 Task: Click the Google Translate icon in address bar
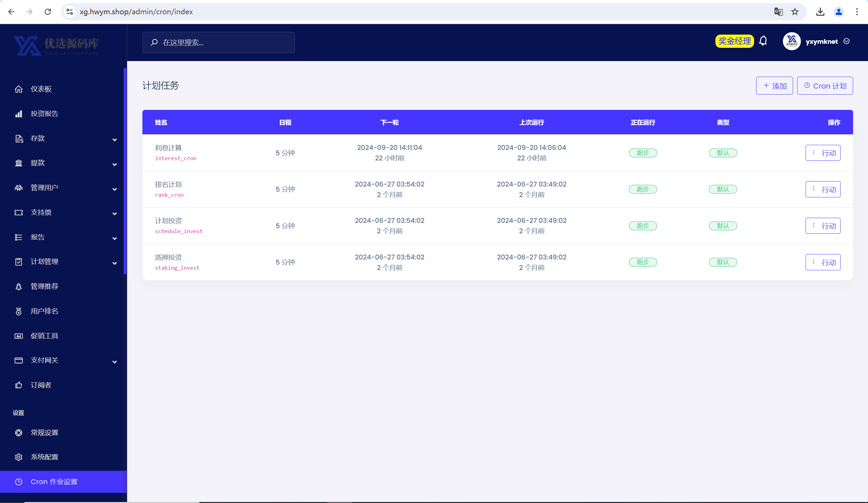pos(778,12)
